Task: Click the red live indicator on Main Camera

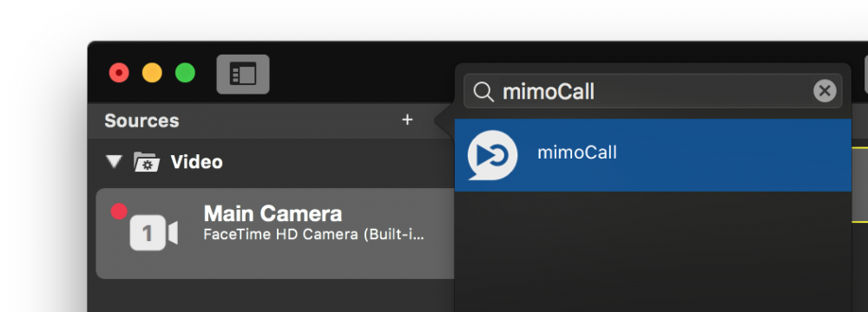Action: (x=119, y=211)
